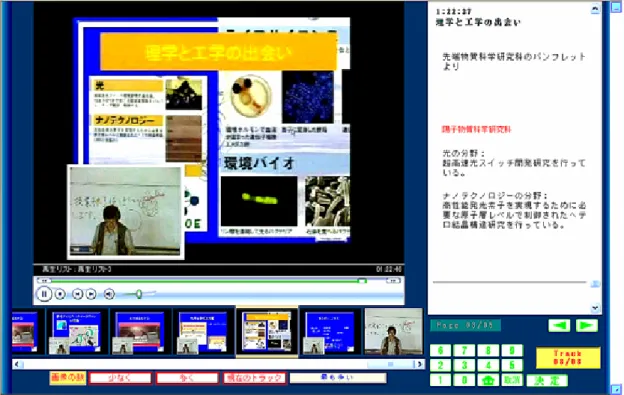Click the fast-forward button on seek bar

point(393,280)
